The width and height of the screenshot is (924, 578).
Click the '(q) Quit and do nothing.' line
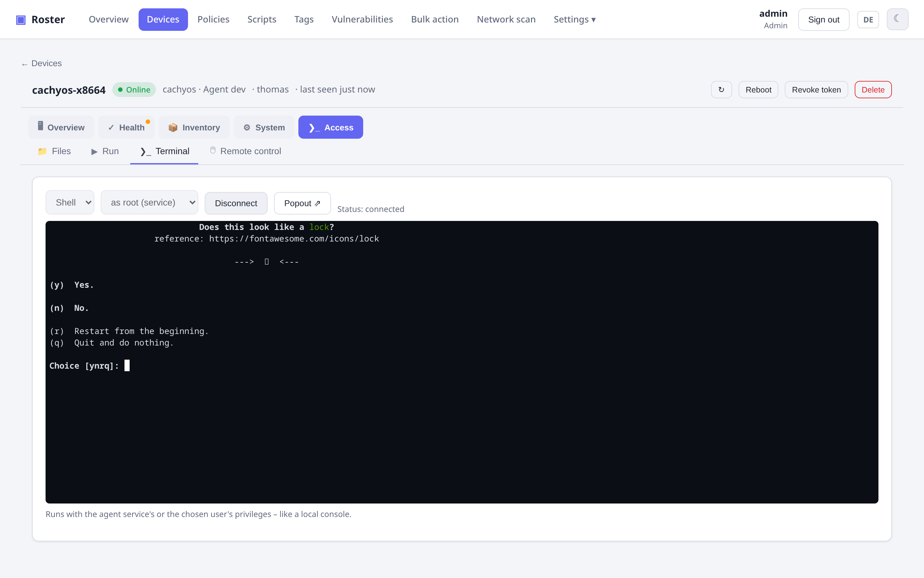click(x=112, y=343)
